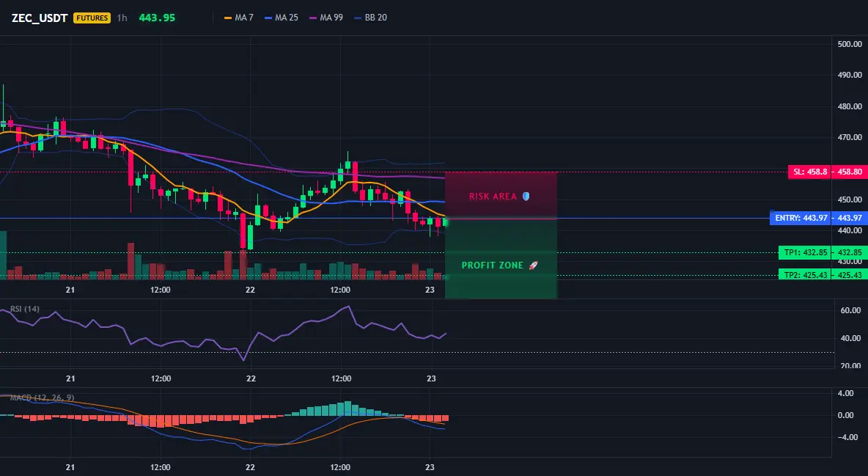
Task: Click the shield icon in RISK AREA
Action: pyautogui.click(x=526, y=196)
